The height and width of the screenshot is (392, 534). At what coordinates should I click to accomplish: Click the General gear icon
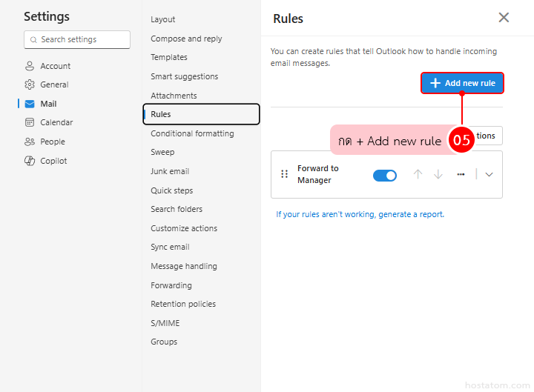(x=30, y=84)
